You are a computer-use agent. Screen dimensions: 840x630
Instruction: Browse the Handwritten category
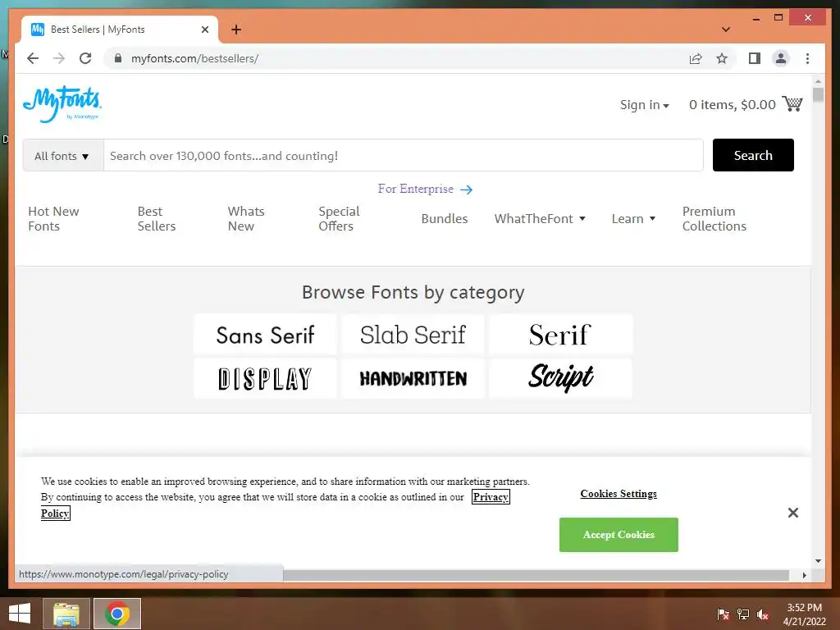coord(413,379)
